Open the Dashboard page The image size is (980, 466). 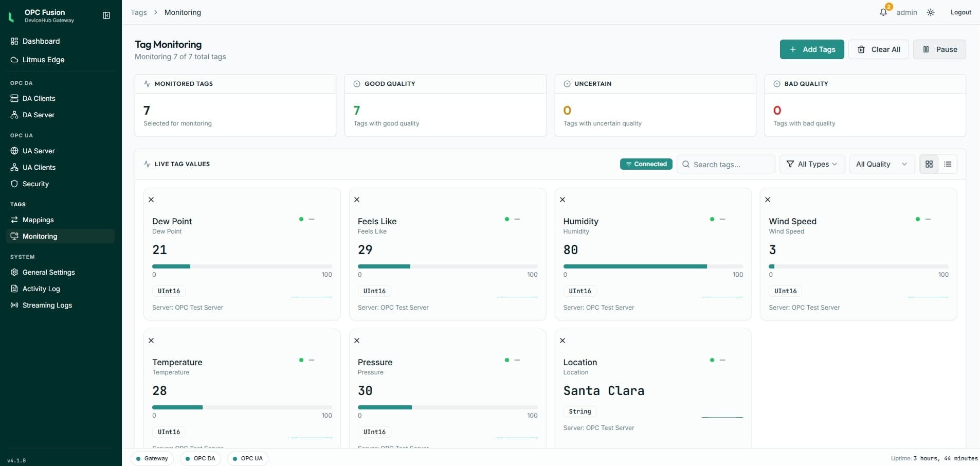coord(60,41)
